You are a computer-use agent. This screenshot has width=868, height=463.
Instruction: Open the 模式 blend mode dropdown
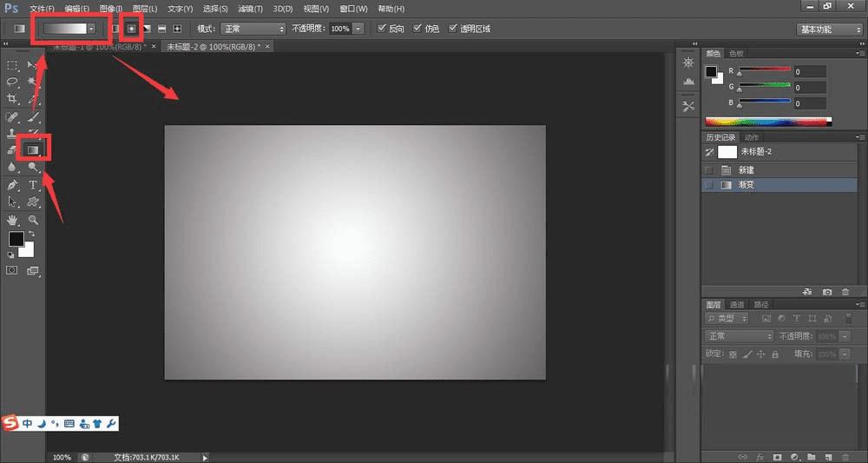253,29
